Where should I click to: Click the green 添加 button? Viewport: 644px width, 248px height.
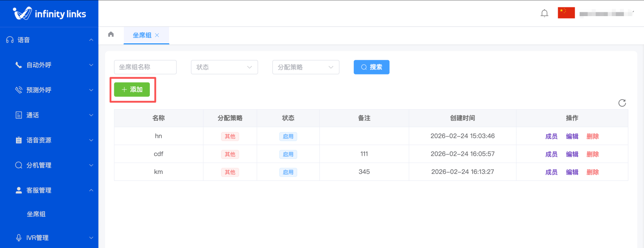(132, 89)
